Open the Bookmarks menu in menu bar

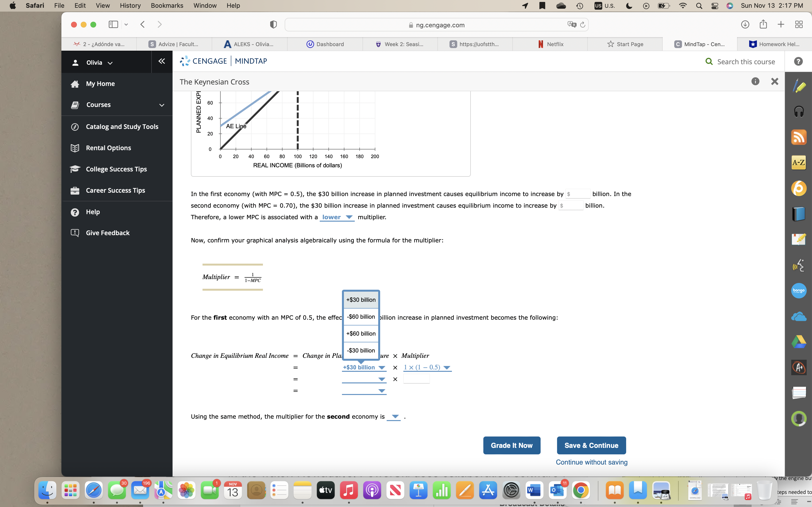pyautogui.click(x=167, y=6)
